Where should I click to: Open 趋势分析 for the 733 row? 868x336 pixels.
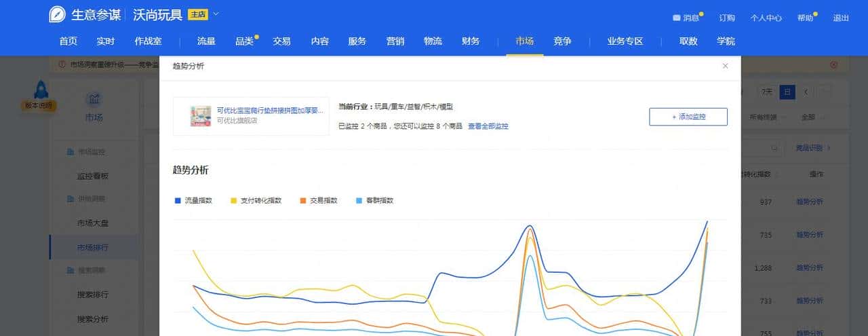pyautogui.click(x=810, y=301)
